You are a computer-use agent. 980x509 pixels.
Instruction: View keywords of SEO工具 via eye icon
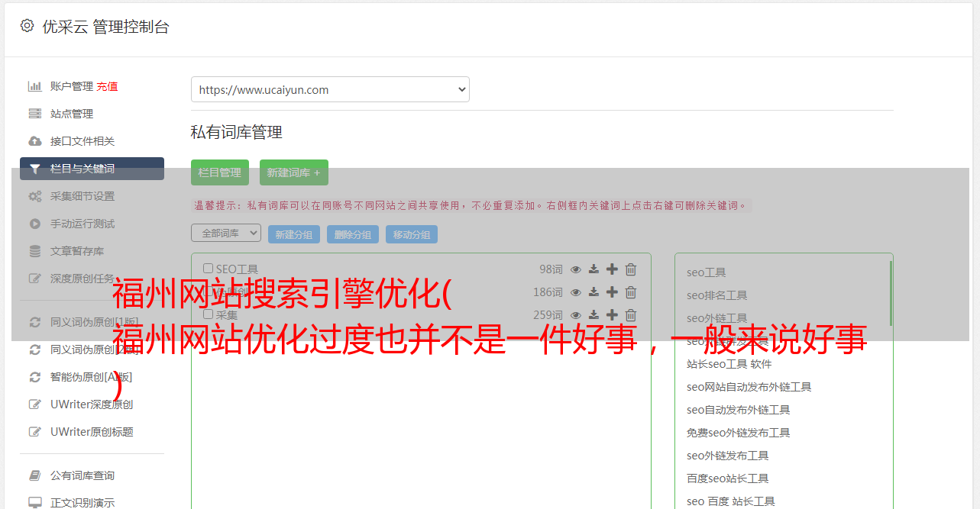coord(576,269)
